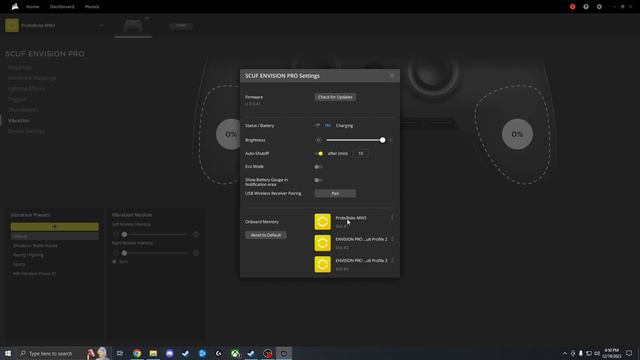The height and width of the screenshot is (360, 640).
Task: Click the Check for Updates button
Action: [335, 97]
